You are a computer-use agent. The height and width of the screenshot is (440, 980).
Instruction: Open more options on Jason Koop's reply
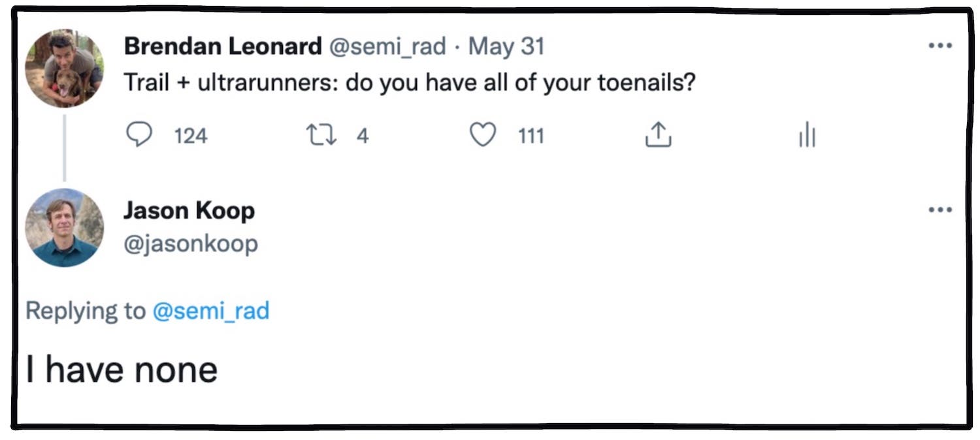(939, 210)
